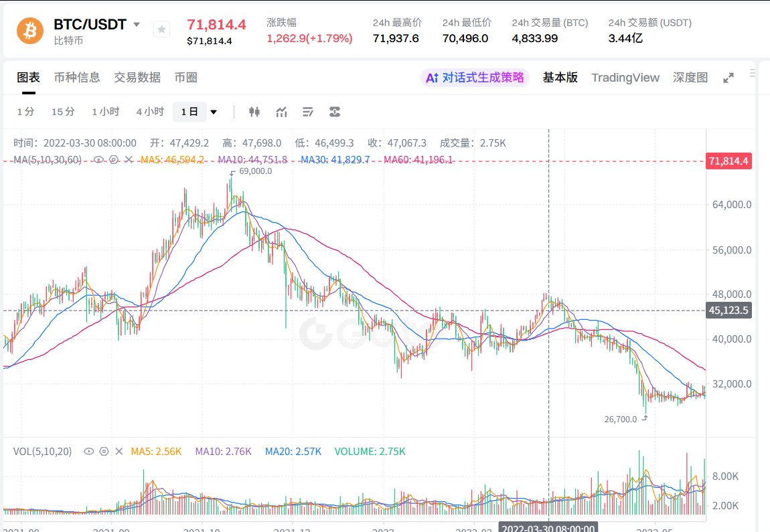The width and height of the screenshot is (770, 532).
Task: Select the 1日 interval
Action: tap(189, 112)
